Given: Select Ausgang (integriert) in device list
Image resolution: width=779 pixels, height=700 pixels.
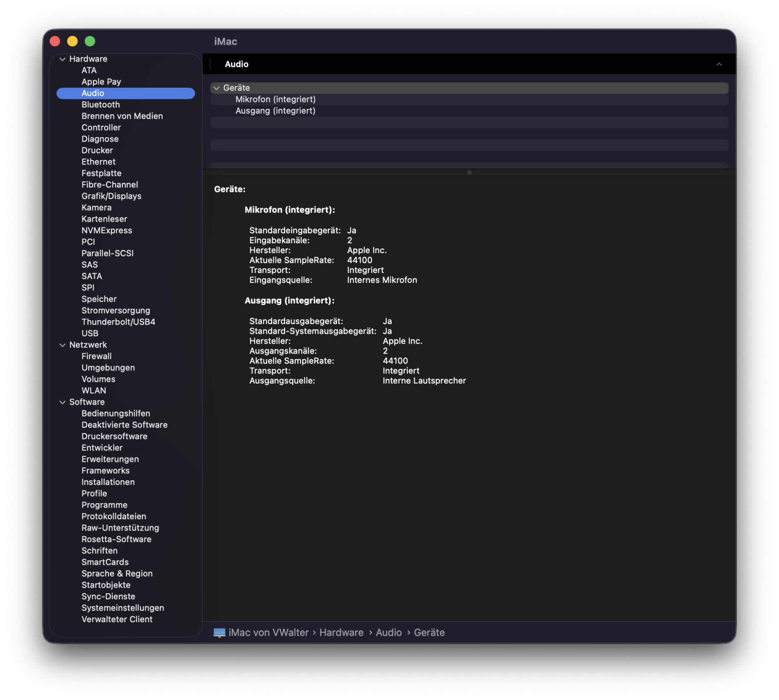Looking at the screenshot, I should (275, 111).
